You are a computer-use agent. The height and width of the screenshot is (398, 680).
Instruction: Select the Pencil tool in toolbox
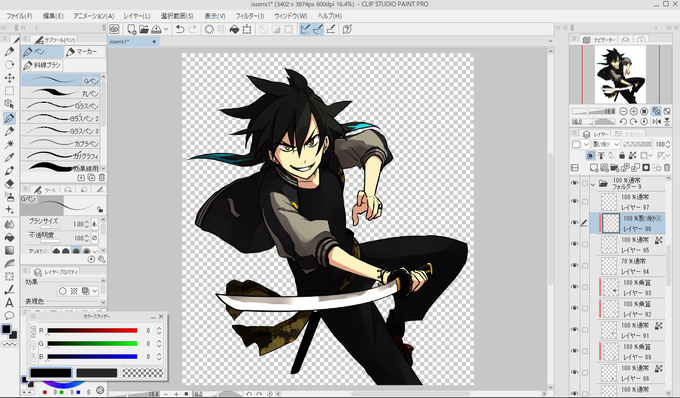pos(9,131)
